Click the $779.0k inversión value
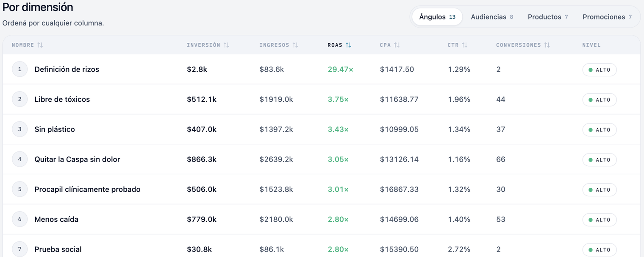Viewport: 644px width, 257px height. [202, 219]
